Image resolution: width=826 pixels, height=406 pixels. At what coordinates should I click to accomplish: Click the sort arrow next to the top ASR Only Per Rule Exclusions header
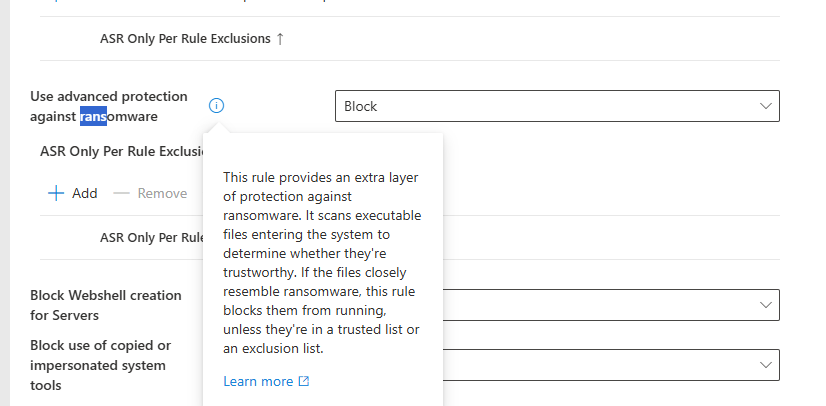pyautogui.click(x=280, y=38)
